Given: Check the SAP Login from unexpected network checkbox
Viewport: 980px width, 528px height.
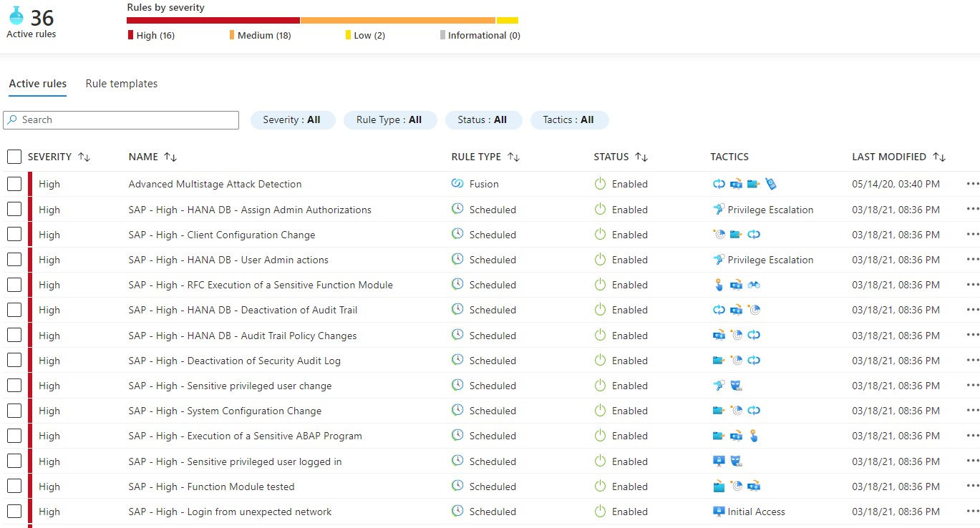Looking at the screenshot, I should point(14,512).
